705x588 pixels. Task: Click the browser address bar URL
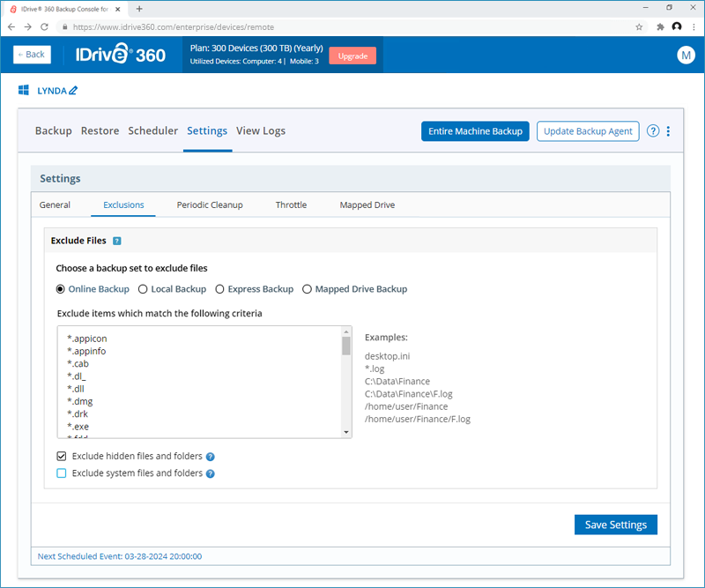(174, 27)
